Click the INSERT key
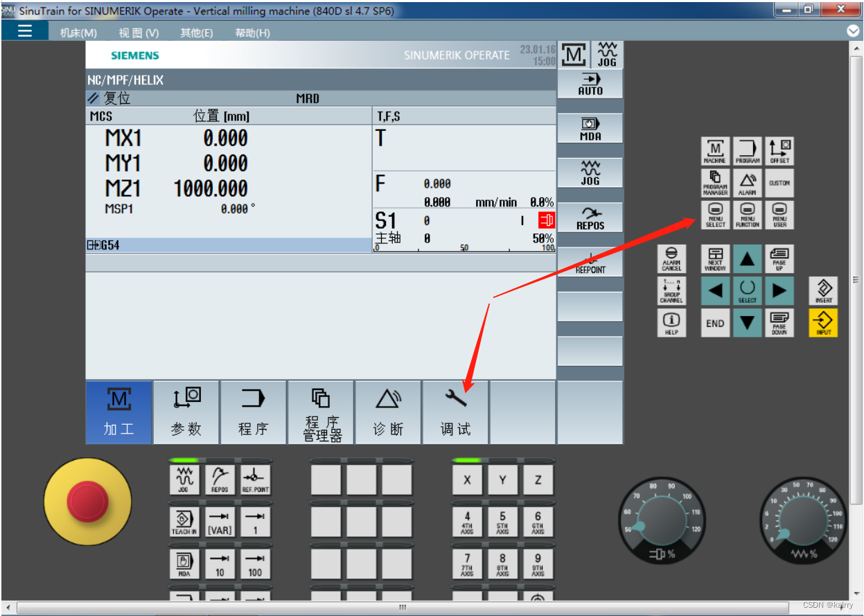This screenshot has height=616, width=864. tap(824, 291)
